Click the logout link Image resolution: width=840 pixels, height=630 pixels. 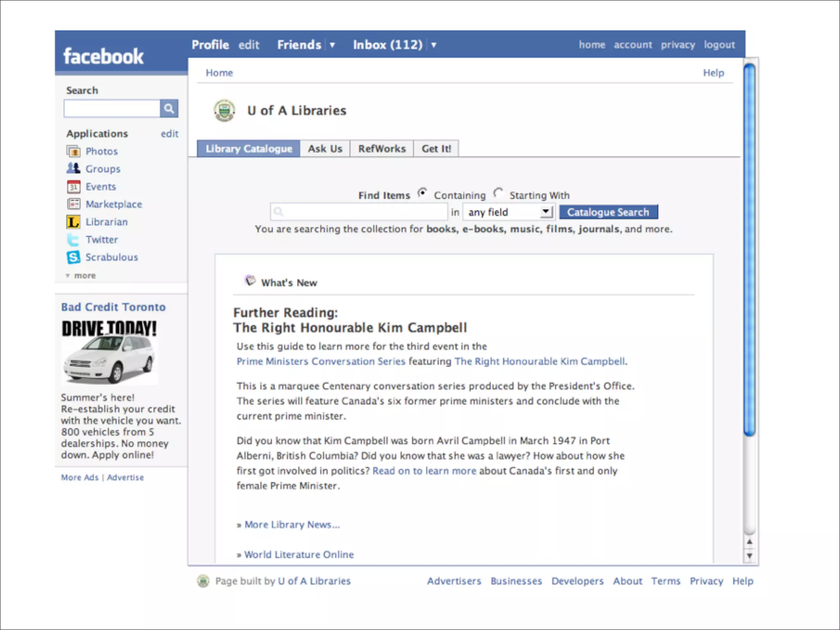pos(719,45)
